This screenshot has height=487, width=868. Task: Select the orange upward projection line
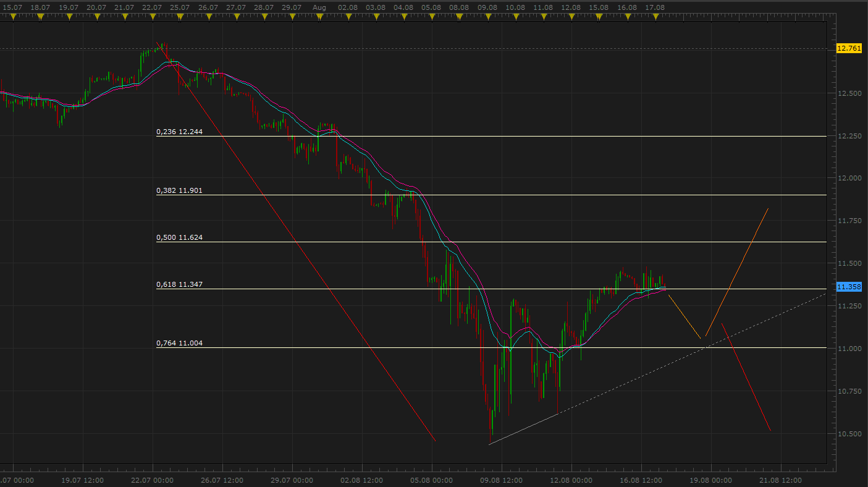(x=736, y=273)
